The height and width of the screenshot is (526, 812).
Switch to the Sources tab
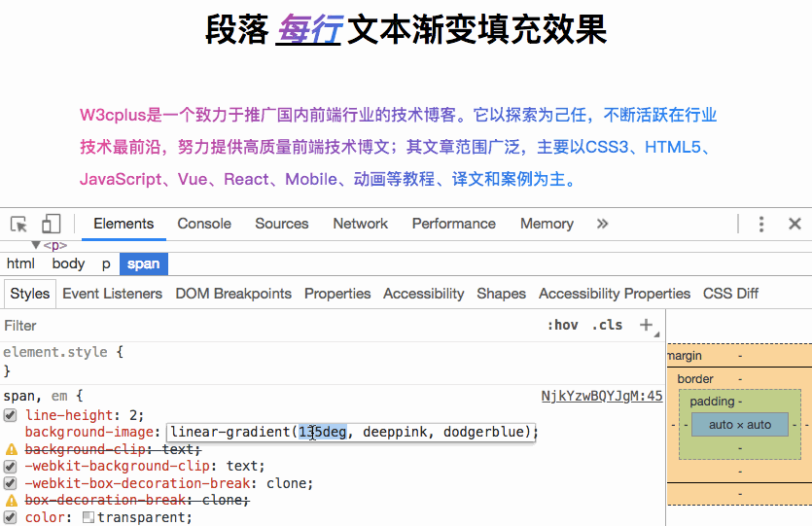click(282, 224)
